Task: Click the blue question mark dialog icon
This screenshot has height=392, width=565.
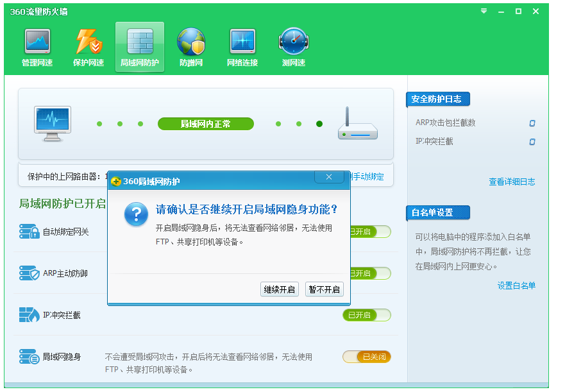Action: [x=136, y=214]
